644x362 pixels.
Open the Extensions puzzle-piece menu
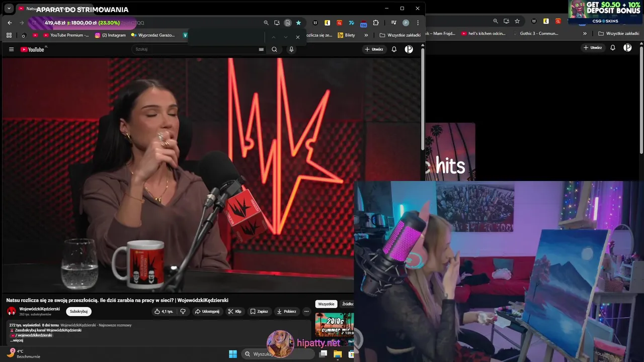pos(376,23)
